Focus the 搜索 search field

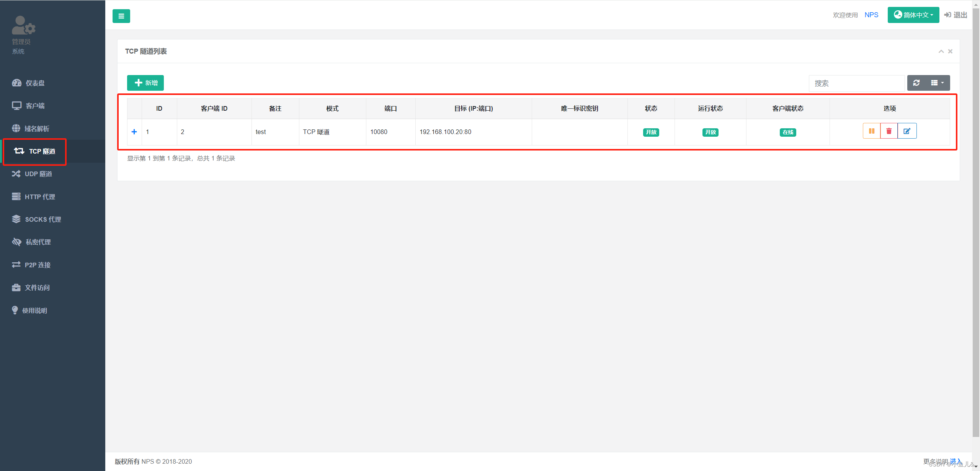[x=857, y=83]
